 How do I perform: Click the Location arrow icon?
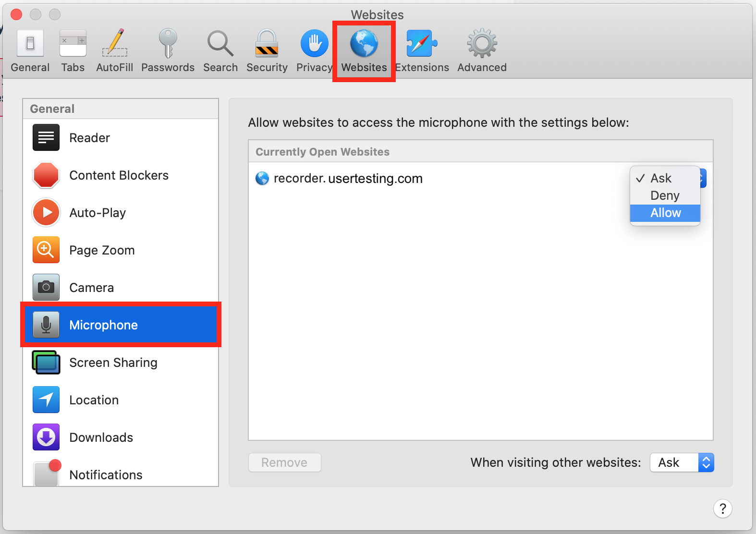click(46, 400)
